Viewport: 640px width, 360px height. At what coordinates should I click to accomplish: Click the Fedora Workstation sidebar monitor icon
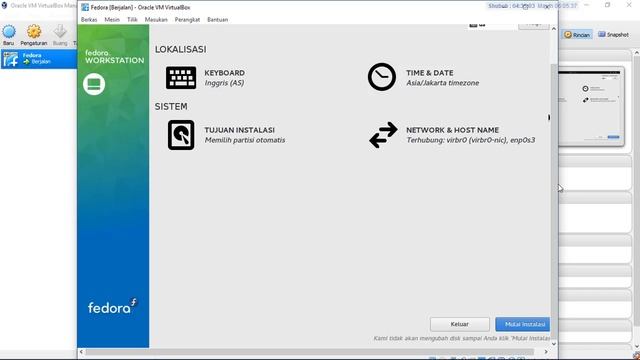(x=94, y=84)
